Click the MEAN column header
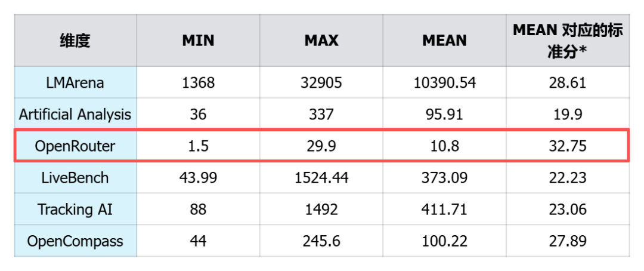The width and height of the screenshot is (644, 271). click(444, 41)
